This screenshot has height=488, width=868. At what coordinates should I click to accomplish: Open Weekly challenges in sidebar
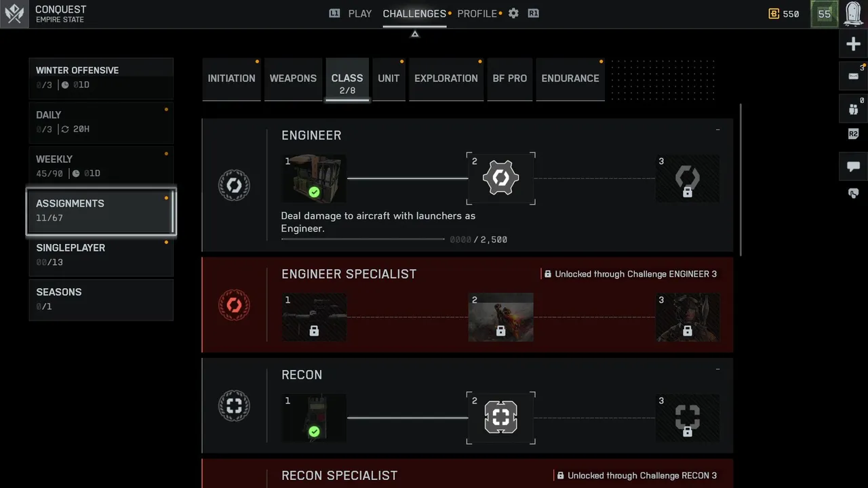click(101, 166)
